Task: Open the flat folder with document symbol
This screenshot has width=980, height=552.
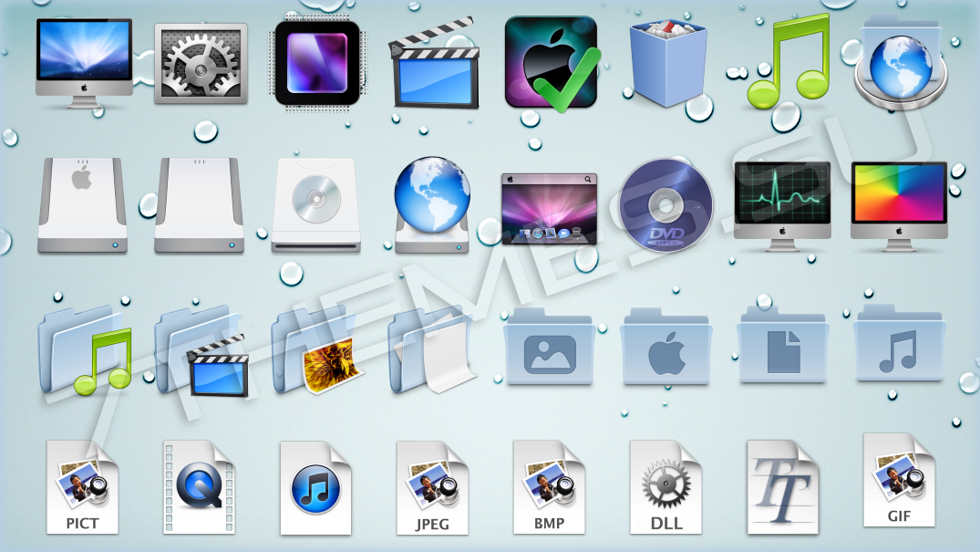Action: [x=783, y=344]
